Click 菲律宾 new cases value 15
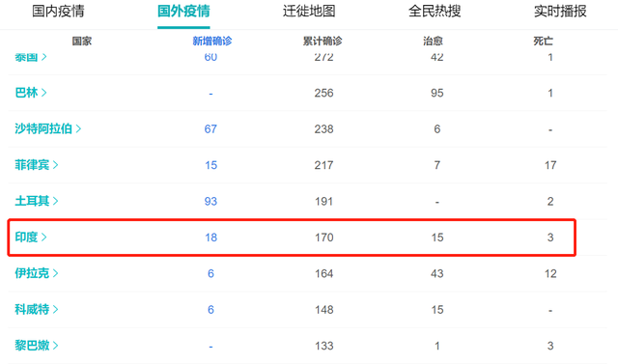Image resolution: width=618 pixels, height=364 pixels. (211, 165)
